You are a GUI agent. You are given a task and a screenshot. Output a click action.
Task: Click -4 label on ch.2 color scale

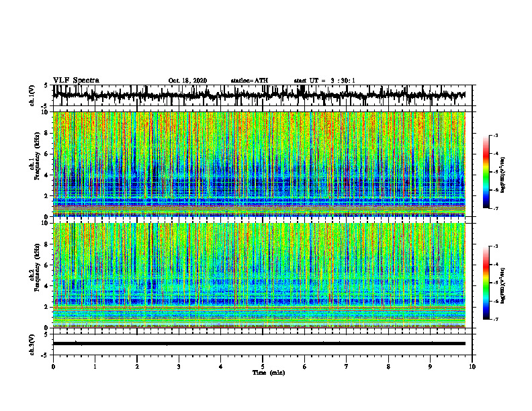coord(496,265)
